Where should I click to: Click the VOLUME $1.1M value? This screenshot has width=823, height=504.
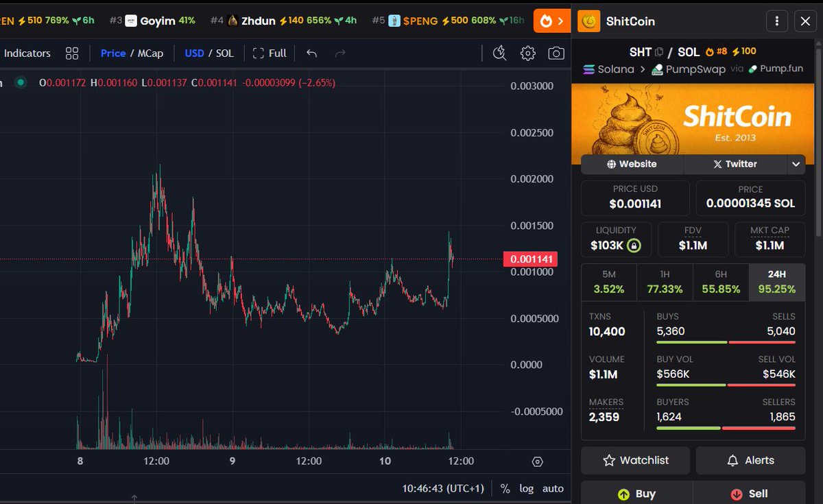(604, 374)
